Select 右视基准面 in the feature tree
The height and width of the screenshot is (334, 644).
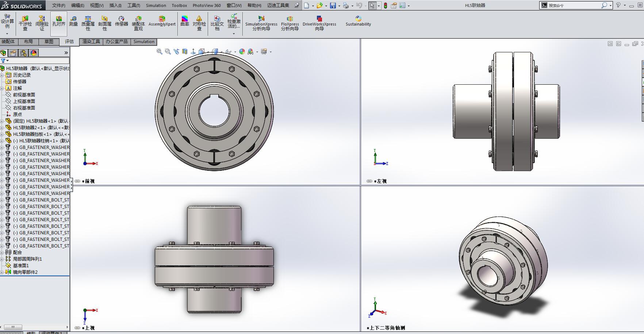(24, 108)
